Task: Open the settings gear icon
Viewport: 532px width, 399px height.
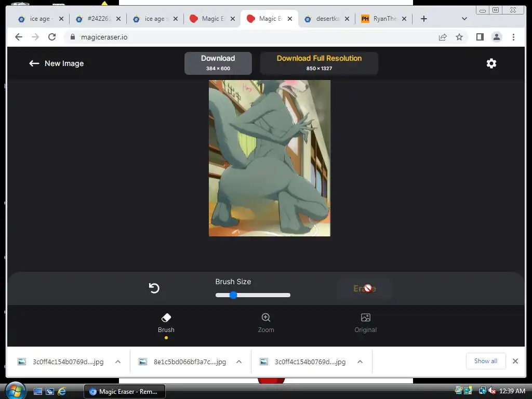Action: point(491,63)
